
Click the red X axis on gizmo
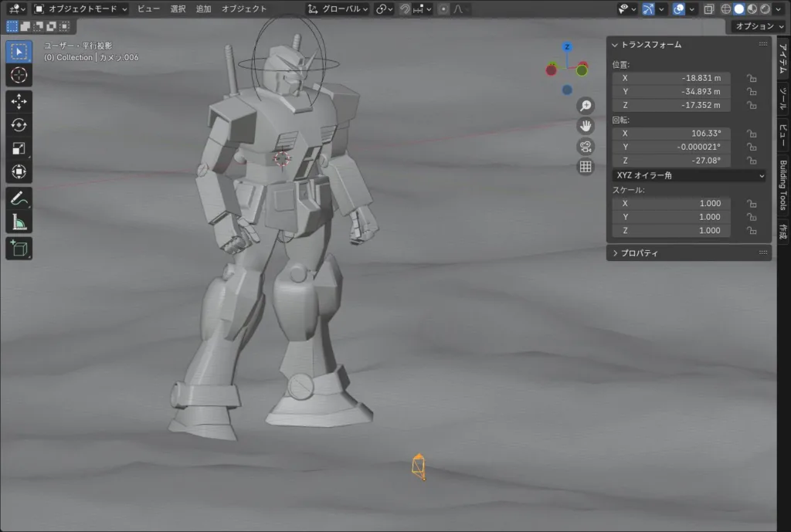pos(551,70)
